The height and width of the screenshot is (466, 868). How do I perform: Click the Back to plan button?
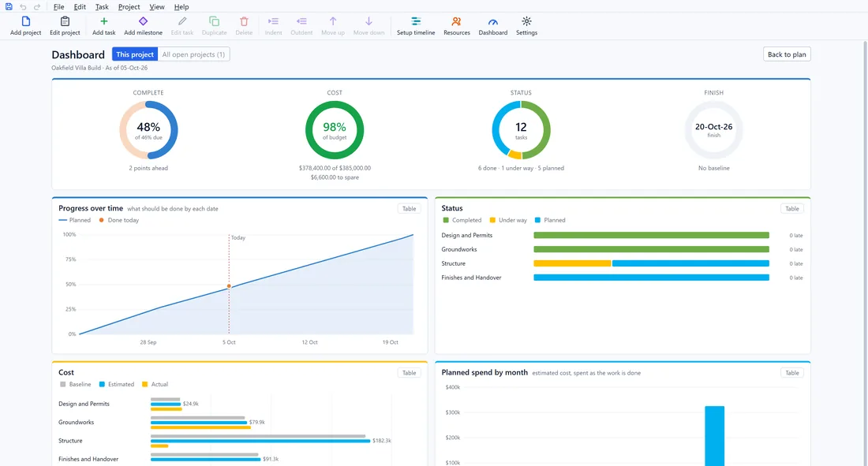(787, 54)
